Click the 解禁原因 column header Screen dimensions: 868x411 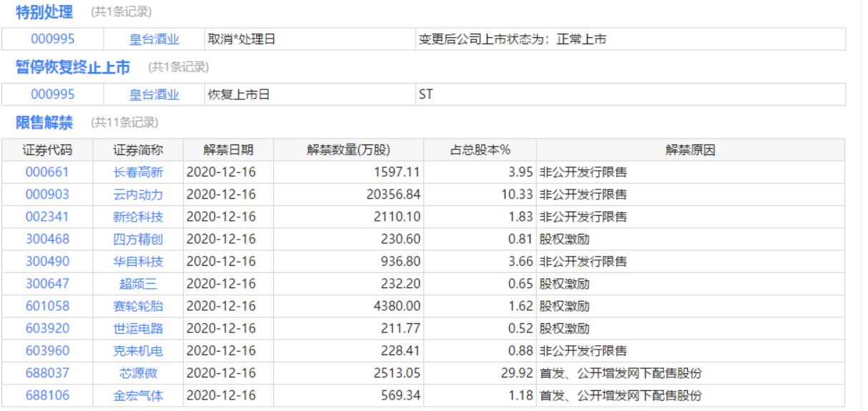click(x=691, y=150)
